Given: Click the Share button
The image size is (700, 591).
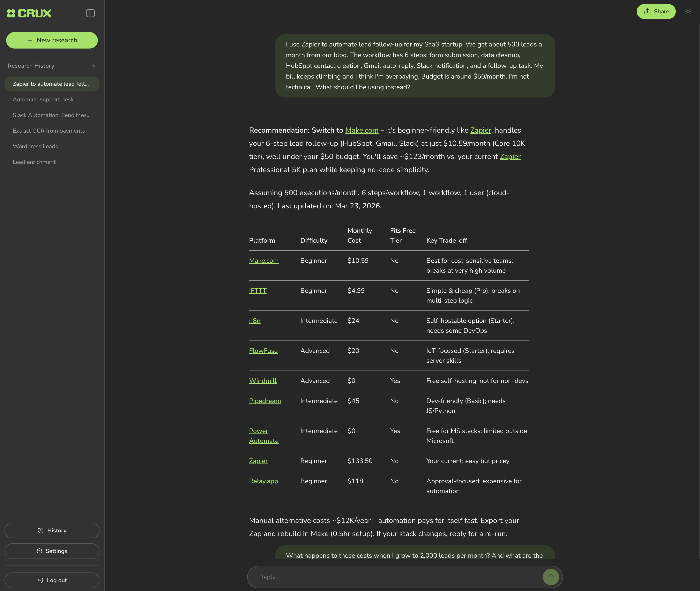Looking at the screenshot, I should (x=656, y=11).
